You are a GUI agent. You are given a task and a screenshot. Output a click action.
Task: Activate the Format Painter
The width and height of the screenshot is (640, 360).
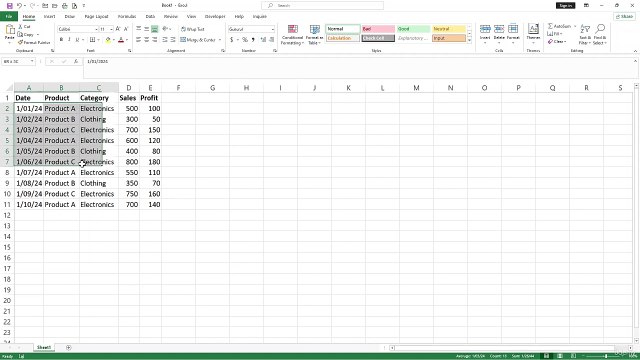coord(33,42)
